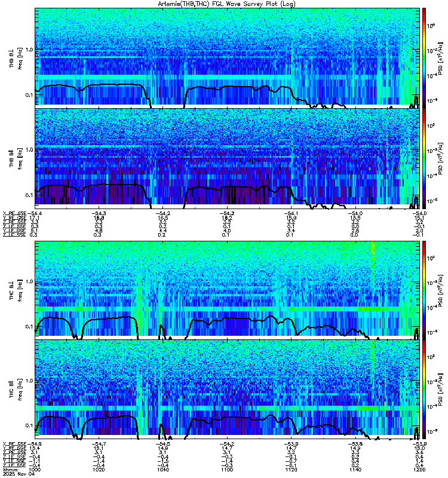This screenshot has width=448, height=478.
Task: Click the color bar beside the THB B⊥ panel
Action: [x=424, y=58]
